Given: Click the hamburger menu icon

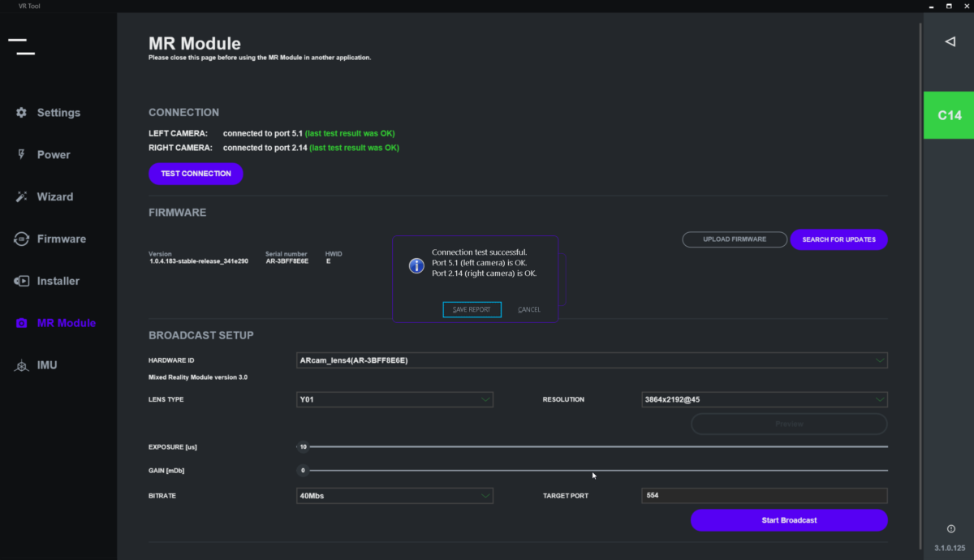Looking at the screenshot, I should pyautogui.click(x=22, y=46).
